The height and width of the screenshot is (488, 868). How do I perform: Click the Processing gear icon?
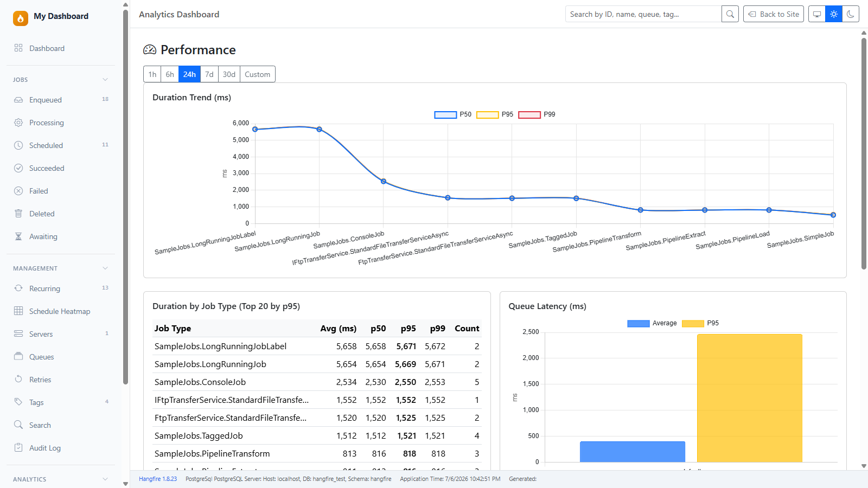(18, 123)
